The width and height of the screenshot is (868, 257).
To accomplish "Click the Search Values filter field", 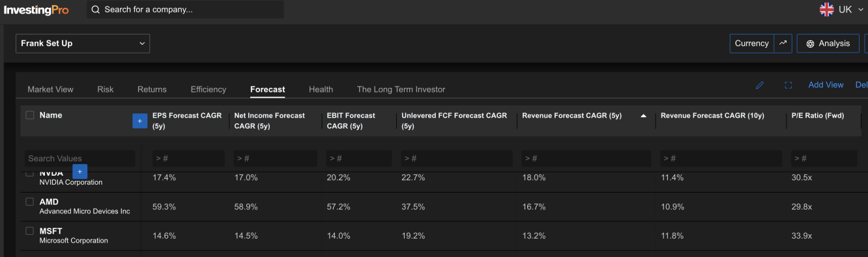I will point(80,158).
